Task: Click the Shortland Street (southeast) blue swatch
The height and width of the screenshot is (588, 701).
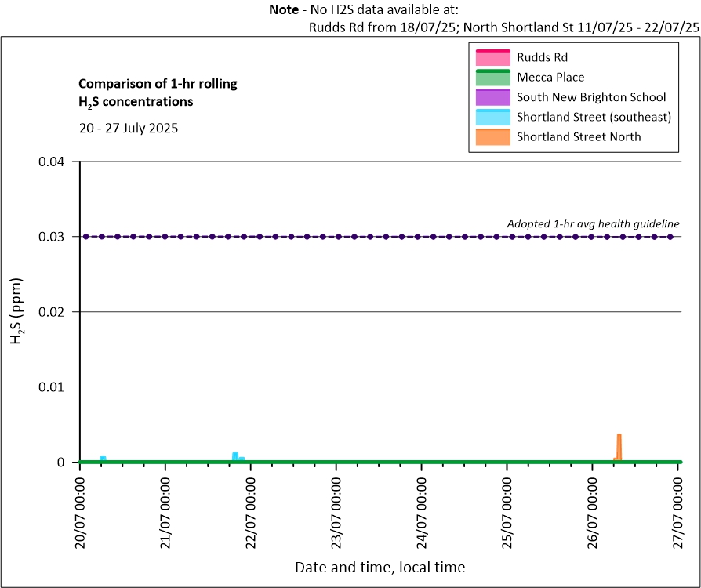Action: click(492, 118)
